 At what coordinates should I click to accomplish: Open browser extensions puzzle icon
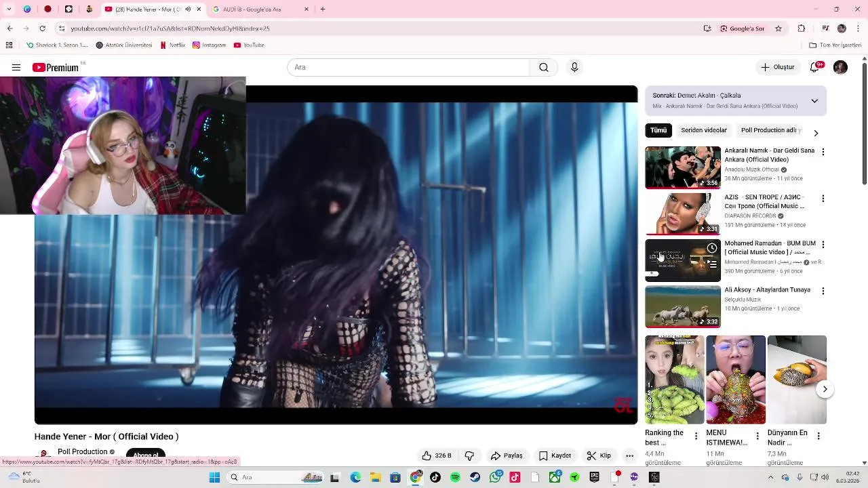pos(802,28)
